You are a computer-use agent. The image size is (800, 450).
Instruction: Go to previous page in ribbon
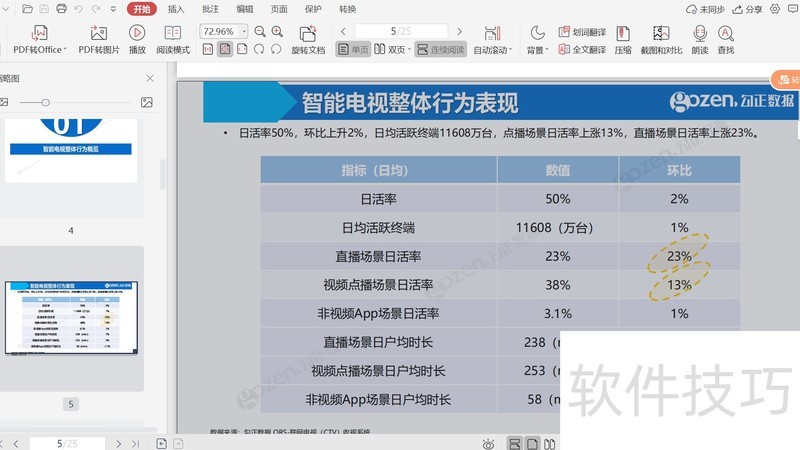tap(343, 32)
